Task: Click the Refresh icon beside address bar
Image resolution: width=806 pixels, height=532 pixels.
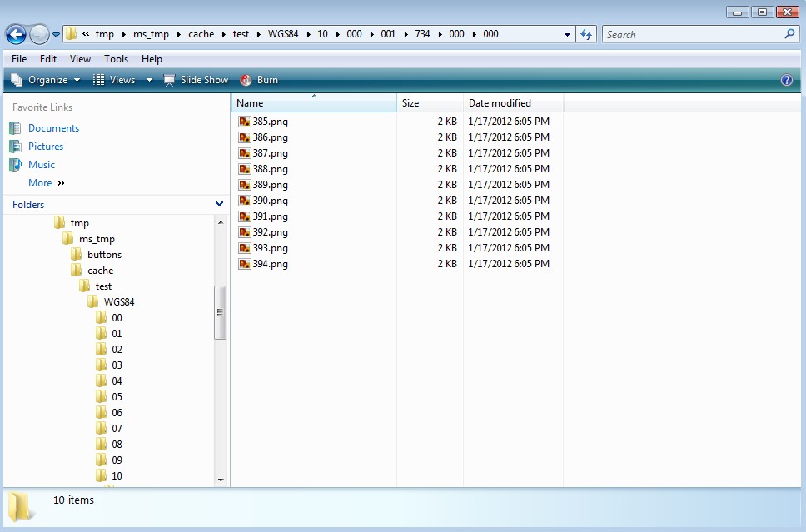Action: click(x=586, y=34)
